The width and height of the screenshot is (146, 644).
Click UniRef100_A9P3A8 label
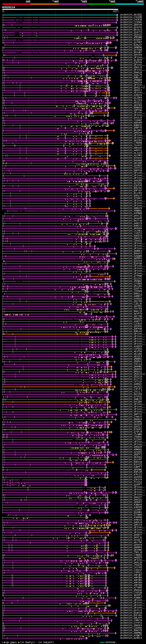pos(131,585)
